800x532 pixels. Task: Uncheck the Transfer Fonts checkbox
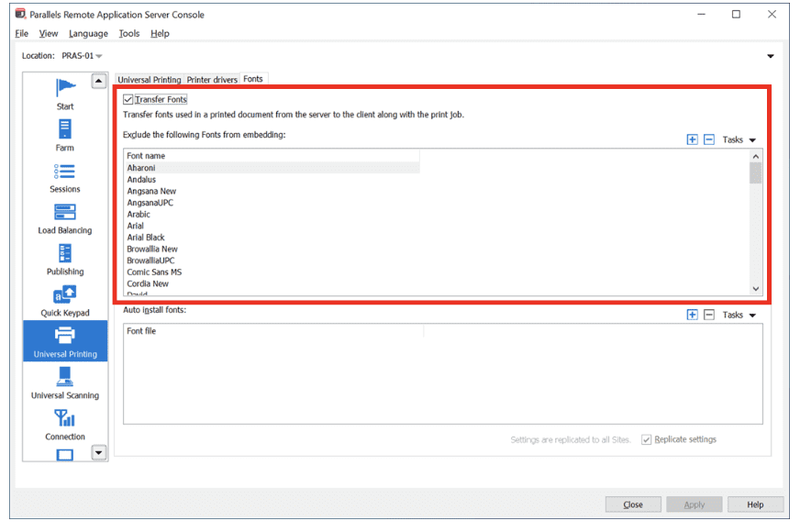point(129,99)
